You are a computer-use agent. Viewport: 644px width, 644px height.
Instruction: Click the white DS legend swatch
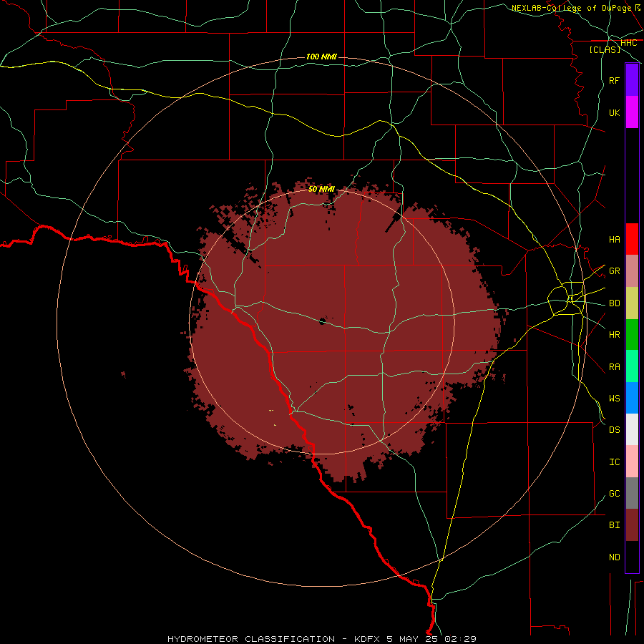632,429
